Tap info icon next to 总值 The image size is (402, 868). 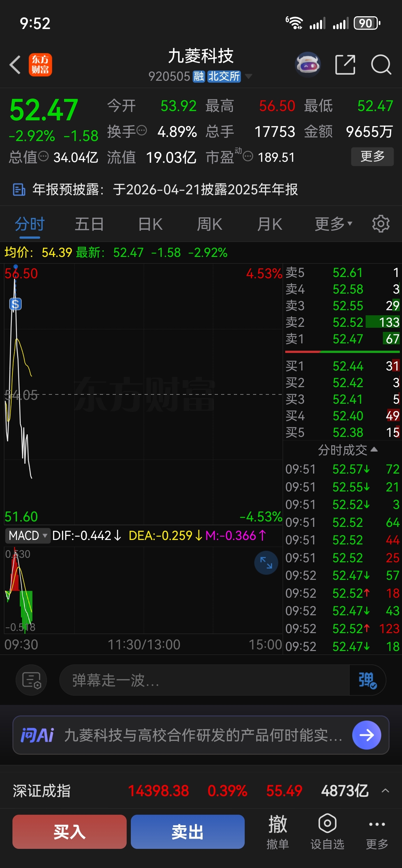click(x=43, y=156)
